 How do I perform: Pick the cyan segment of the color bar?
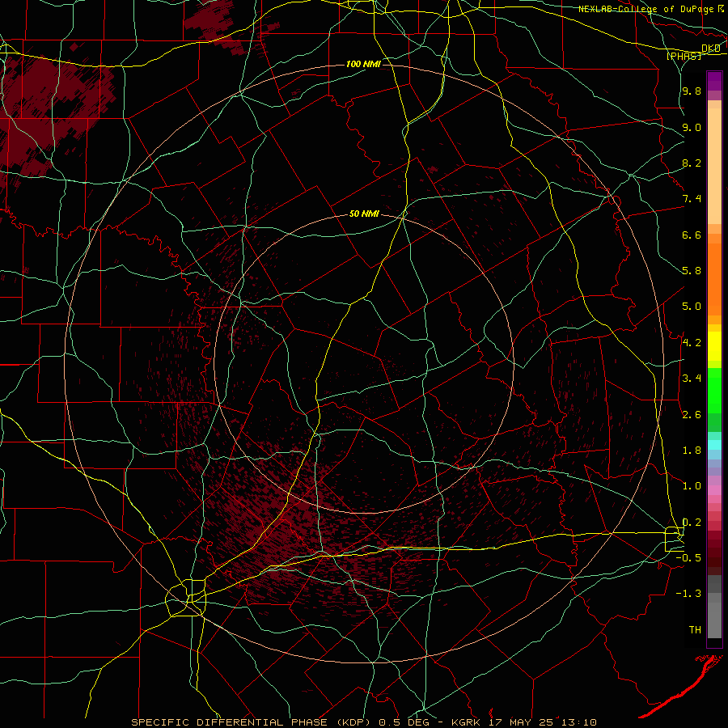(714, 444)
